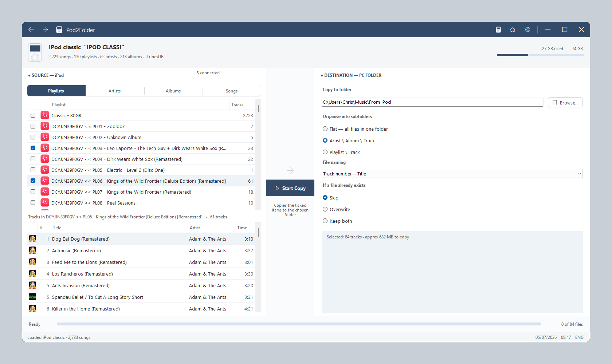The height and width of the screenshot is (364, 612).
Task: Tick the PL02 - Unknown Album checkbox
Action: [x=33, y=137]
